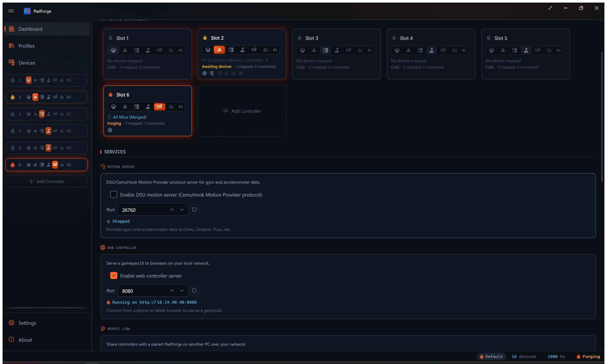The image size is (607, 364).
Task: Select keyboard-mouse icon in sidebar row 6
Action: tap(55, 165)
